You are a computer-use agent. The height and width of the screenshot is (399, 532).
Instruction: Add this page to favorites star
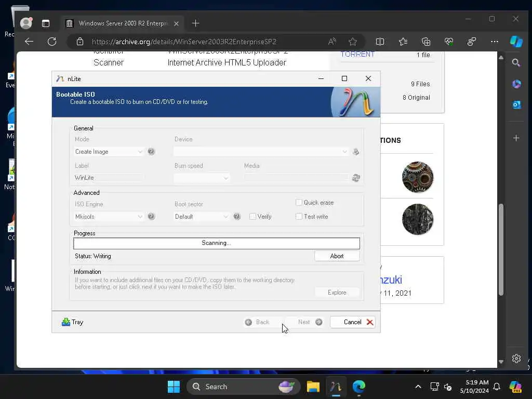(353, 42)
